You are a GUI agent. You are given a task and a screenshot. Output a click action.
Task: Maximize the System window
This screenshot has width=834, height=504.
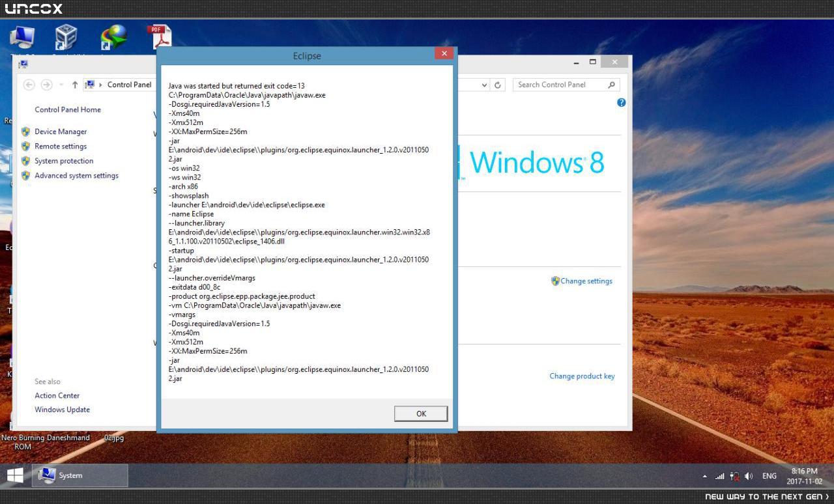[592, 62]
